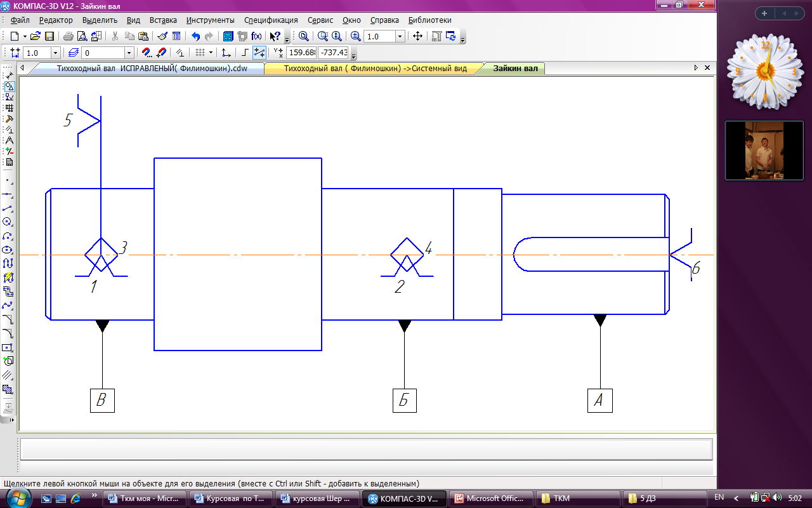Cut selection with the scissors icon

point(115,36)
